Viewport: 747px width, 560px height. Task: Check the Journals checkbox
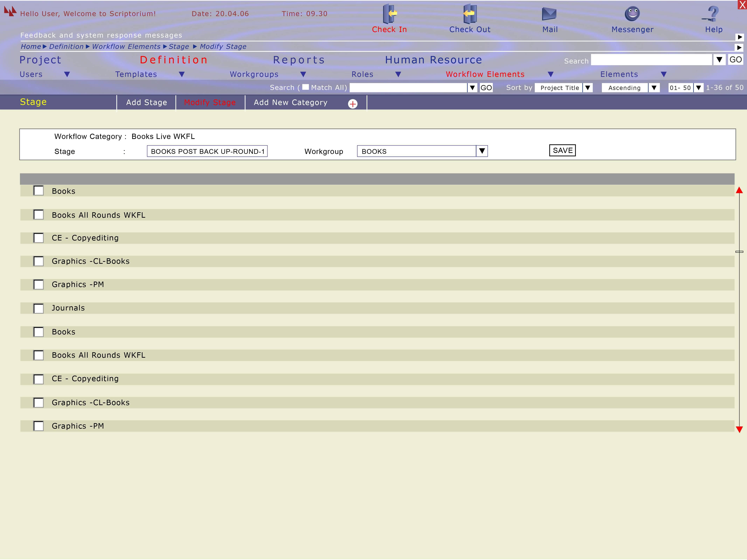tap(39, 309)
